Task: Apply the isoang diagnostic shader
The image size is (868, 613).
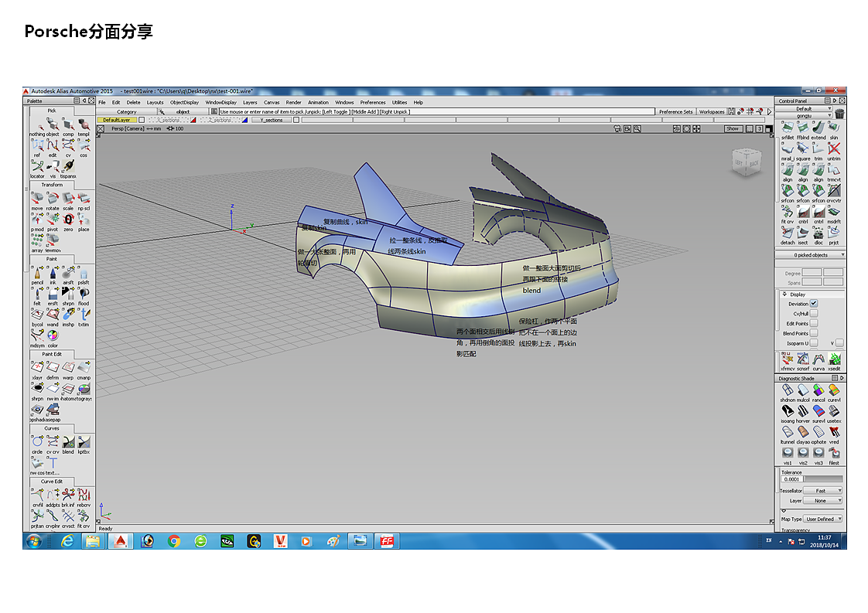Action: pyautogui.click(x=788, y=411)
